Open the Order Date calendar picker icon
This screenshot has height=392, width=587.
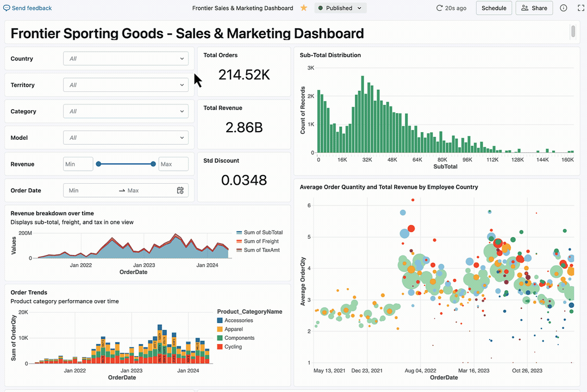click(180, 190)
